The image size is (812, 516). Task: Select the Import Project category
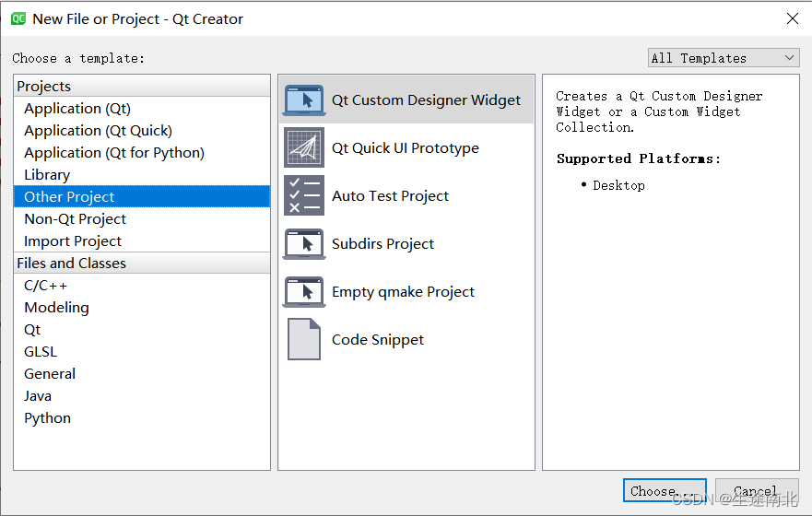pos(142,241)
